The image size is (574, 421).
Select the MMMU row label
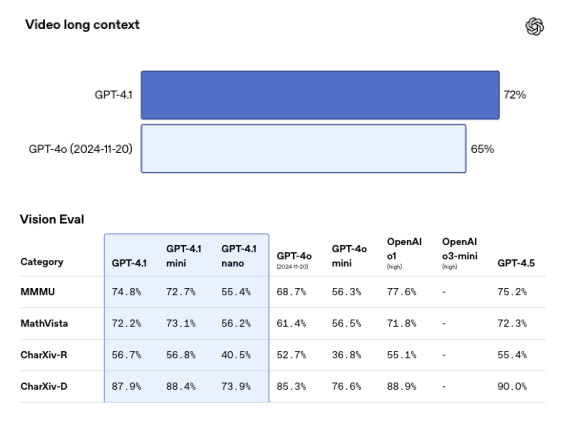(38, 292)
